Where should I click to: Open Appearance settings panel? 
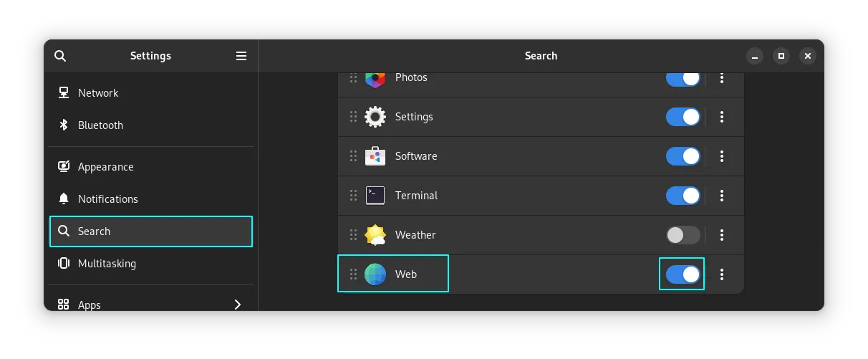151,167
